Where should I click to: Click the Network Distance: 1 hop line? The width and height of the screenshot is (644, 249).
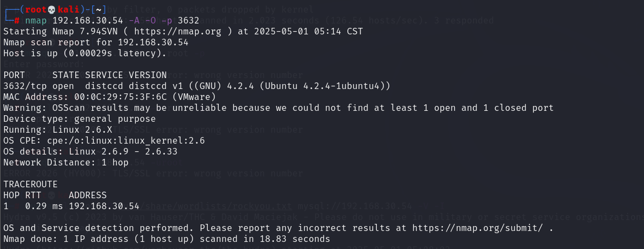[66, 163]
